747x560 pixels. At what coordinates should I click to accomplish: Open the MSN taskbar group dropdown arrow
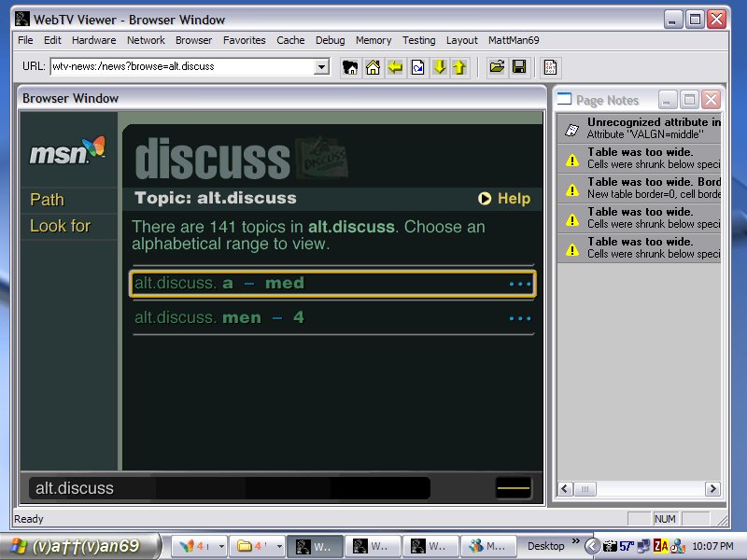pyautogui.click(x=221, y=547)
